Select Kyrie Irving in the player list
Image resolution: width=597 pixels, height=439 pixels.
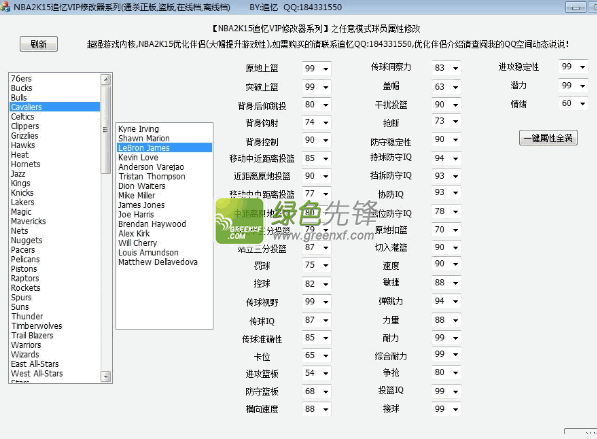(164, 129)
